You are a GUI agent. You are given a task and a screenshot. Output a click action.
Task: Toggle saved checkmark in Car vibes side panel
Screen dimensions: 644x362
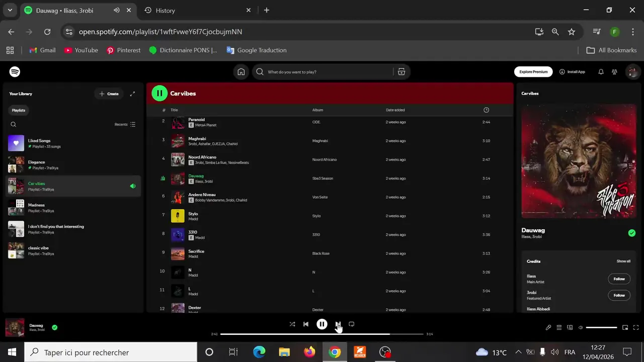(632, 233)
